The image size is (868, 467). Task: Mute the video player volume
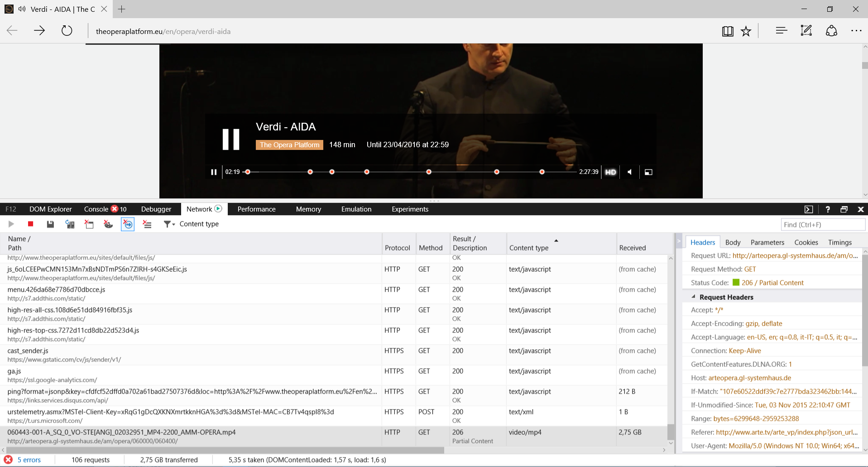(629, 172)
